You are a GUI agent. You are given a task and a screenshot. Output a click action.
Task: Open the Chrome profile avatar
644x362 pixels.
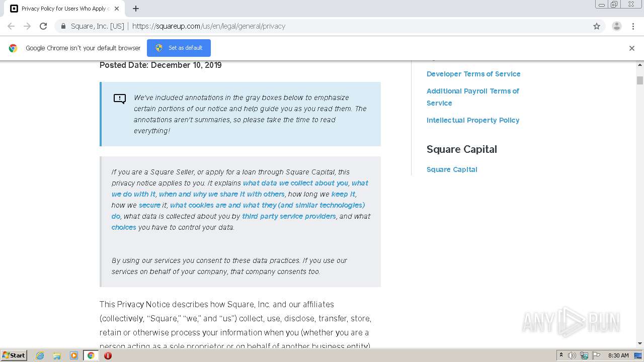616,26
